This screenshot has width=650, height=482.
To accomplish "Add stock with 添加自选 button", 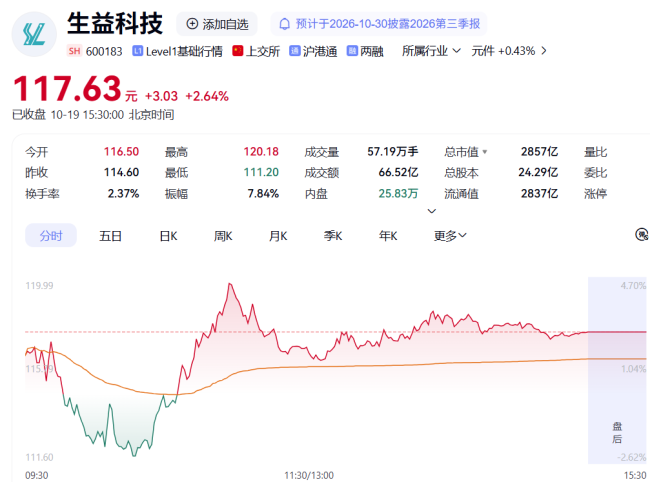I will [x=217, y=24].
